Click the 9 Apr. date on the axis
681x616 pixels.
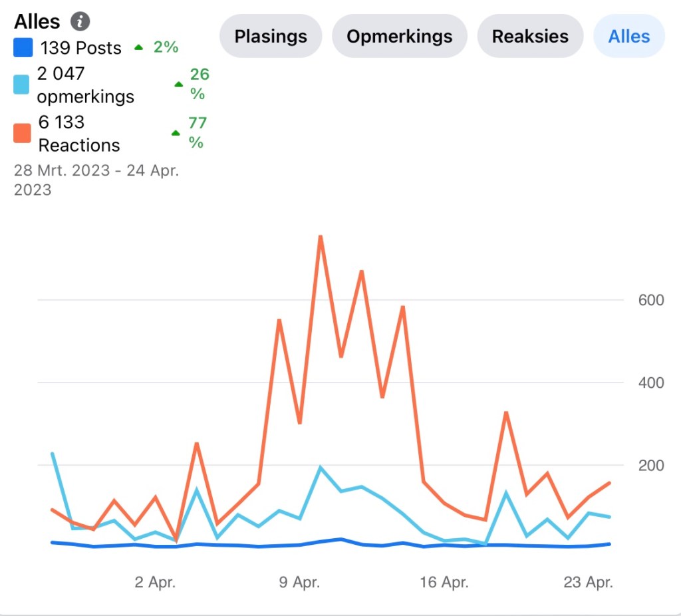click(x=299, y=583)
